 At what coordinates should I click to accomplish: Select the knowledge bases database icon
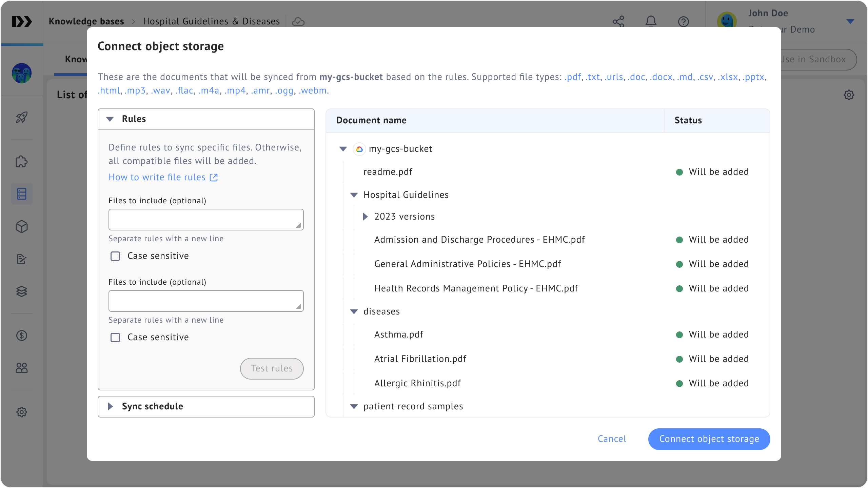[22, 194]
